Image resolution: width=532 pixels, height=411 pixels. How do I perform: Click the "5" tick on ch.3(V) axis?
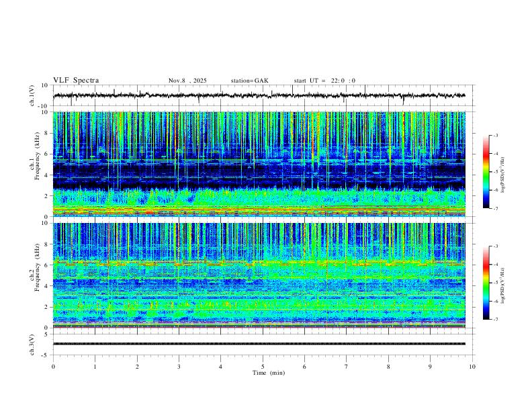coord(47,334)
